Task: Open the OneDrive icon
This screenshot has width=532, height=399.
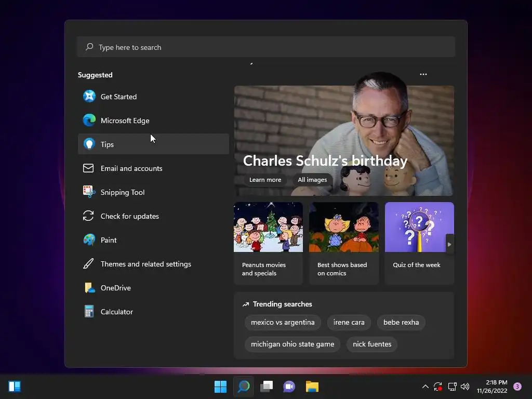Action: (89, 288)
